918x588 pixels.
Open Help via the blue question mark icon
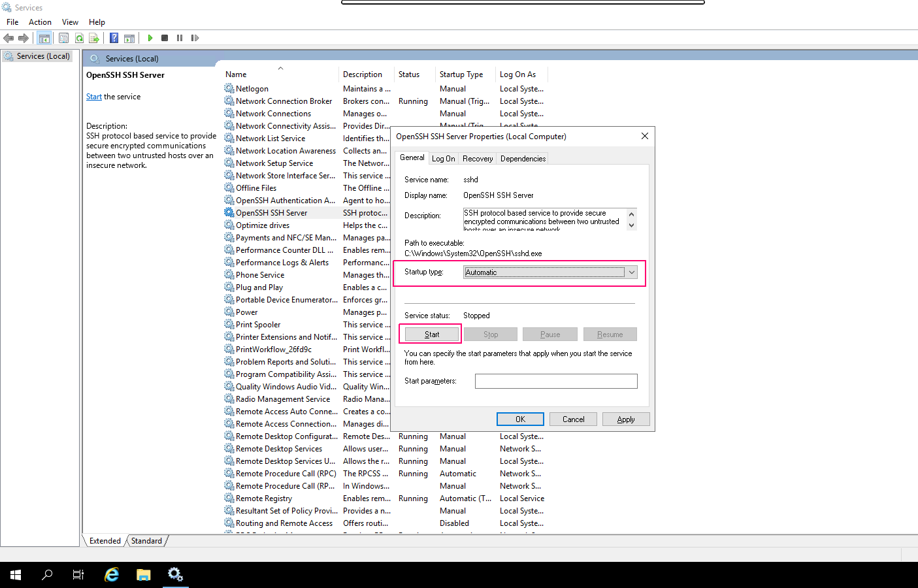(114, 38)
